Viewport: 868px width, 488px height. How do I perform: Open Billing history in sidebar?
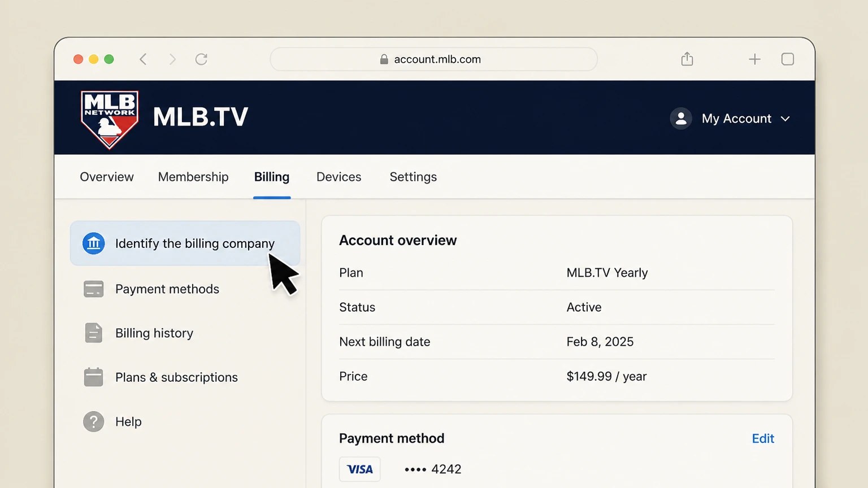click(154, 333)
